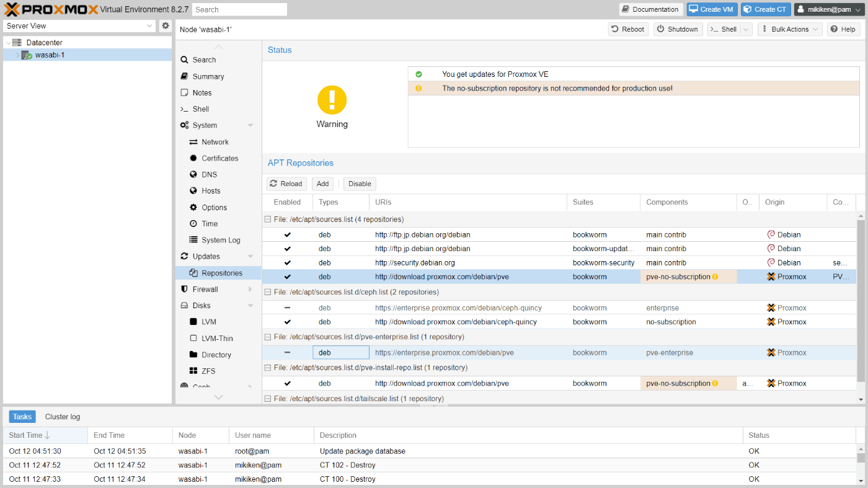This screenshot has height=488, width=868.
Task: Expand the wasabi-1 node in the tree
Action: point(17,55)
